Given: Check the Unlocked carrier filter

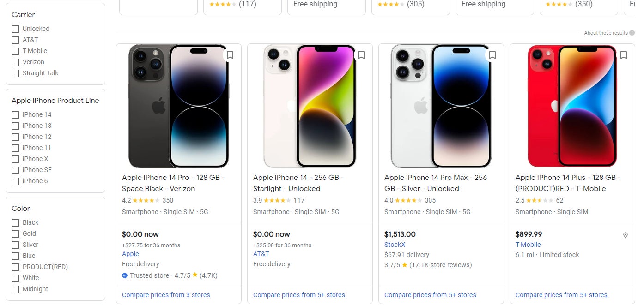Looking at the screenshot, I should tap(15, 29).
